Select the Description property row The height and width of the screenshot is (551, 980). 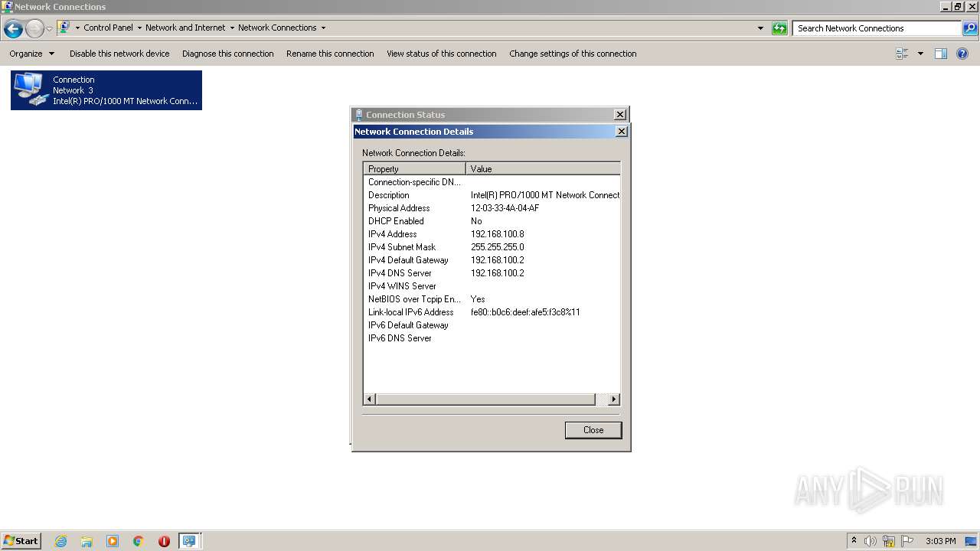pos(492,195)
